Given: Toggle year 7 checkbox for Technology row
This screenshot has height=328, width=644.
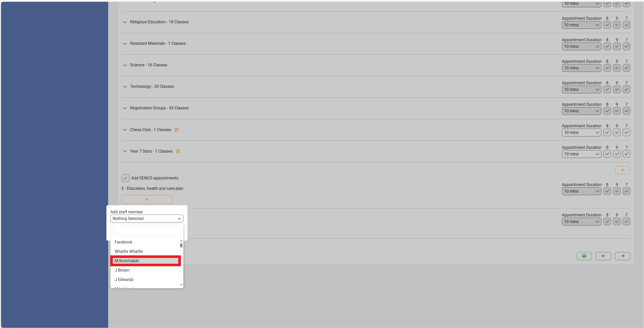Looking at the screenshot, I should pos(626,89).
